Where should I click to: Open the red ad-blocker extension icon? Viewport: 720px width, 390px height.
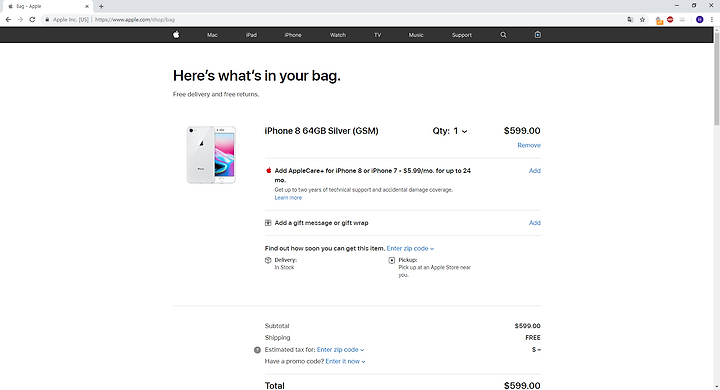670,19
